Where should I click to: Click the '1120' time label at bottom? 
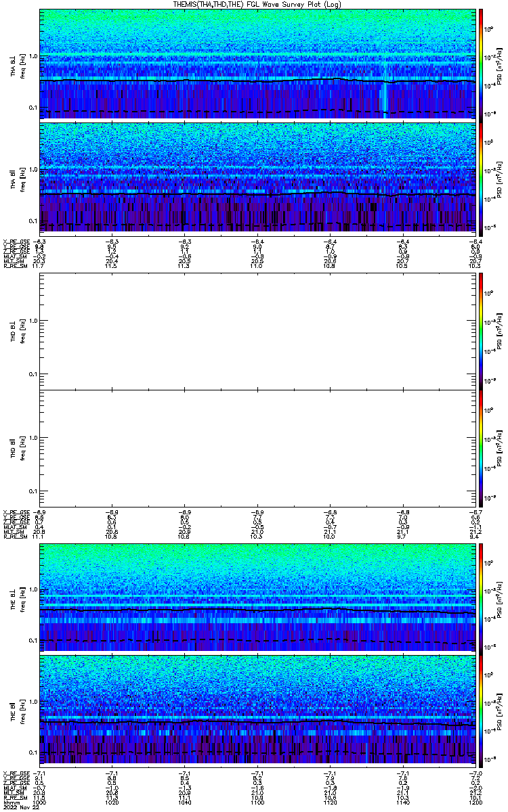point(330,803)
